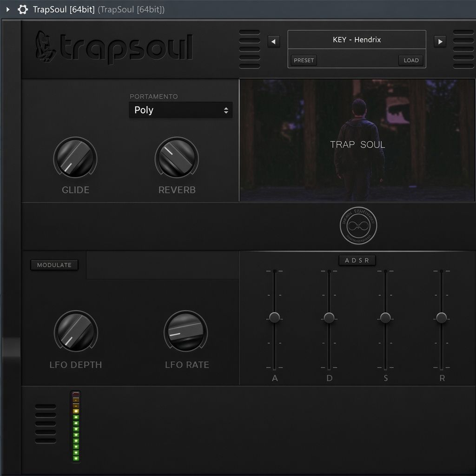Open the Portamento Poly dropdown
The width and height of the screenshot is (476, 476).
[181, 110]
